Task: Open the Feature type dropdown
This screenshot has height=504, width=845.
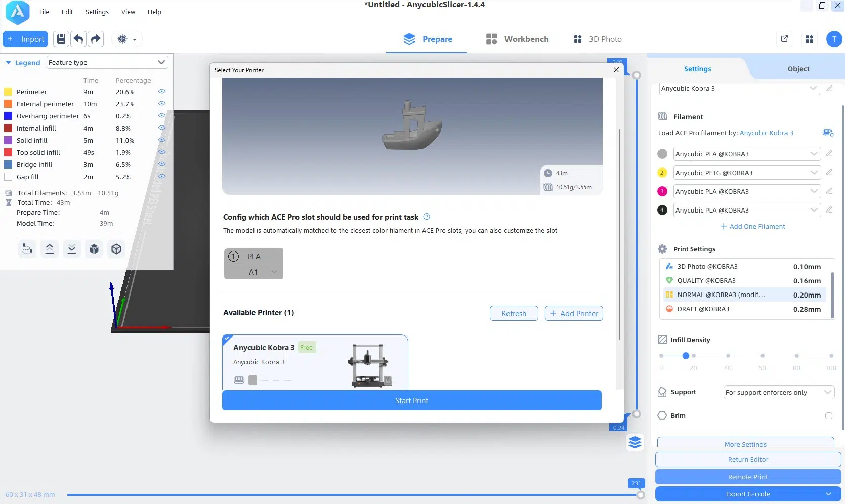Action: point(107,62)
